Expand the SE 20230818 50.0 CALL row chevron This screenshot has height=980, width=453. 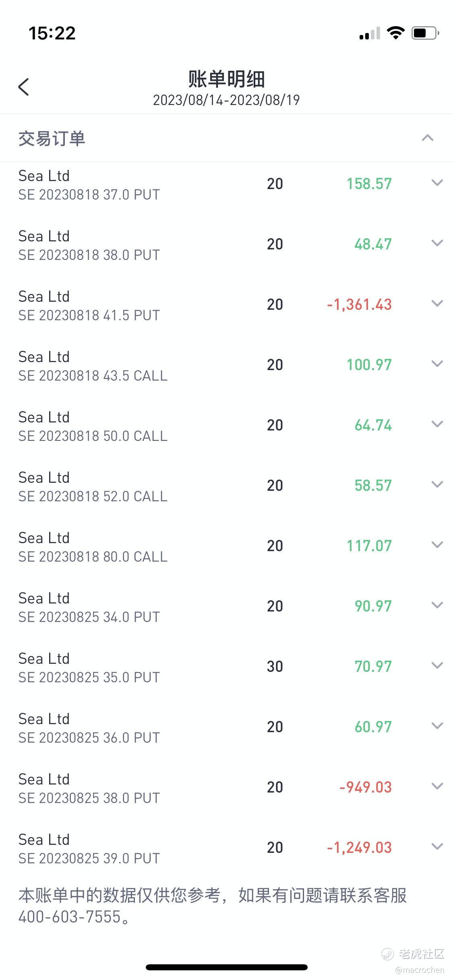[437, 424]
